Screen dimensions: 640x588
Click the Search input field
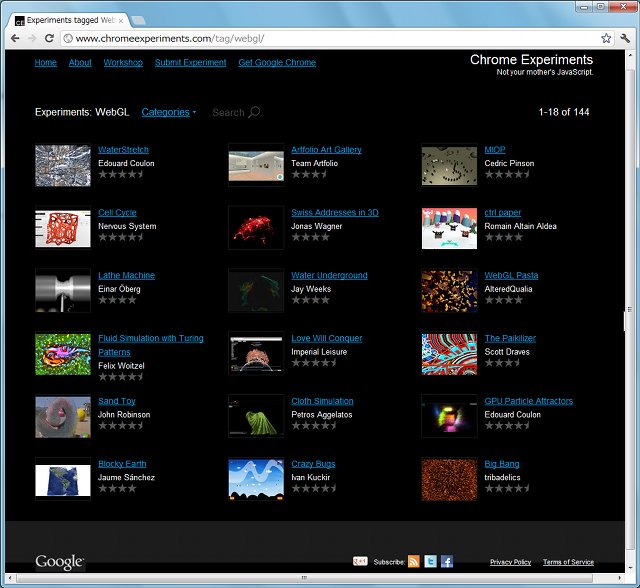click(228, 113)
